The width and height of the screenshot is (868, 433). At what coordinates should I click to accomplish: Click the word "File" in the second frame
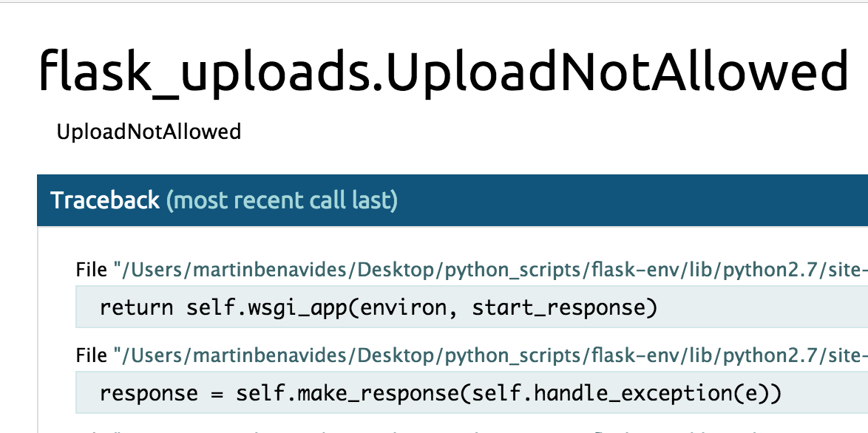click(x=92, y=357)
